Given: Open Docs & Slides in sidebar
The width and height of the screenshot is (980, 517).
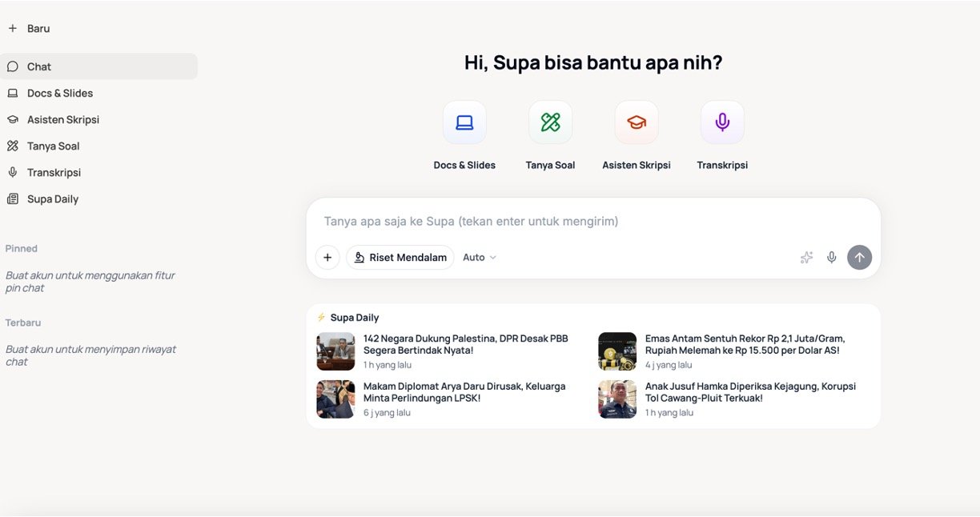Looking at the screenshot, I should (99, 93).
